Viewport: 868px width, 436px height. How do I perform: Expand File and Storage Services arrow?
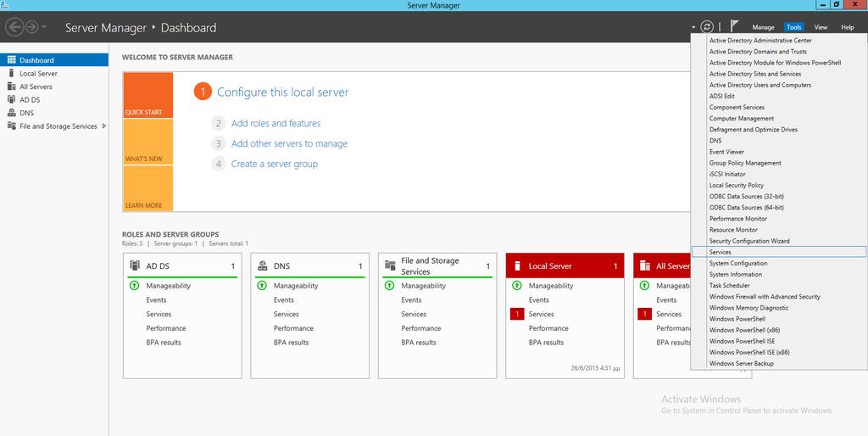coord(104,126)
